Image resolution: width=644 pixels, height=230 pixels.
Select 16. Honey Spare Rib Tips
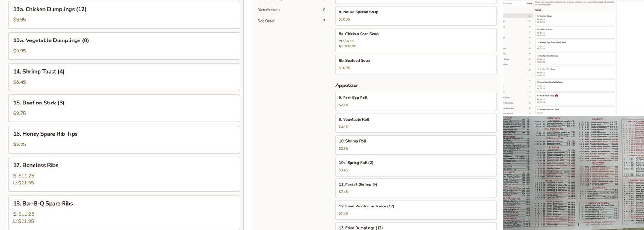124,139
